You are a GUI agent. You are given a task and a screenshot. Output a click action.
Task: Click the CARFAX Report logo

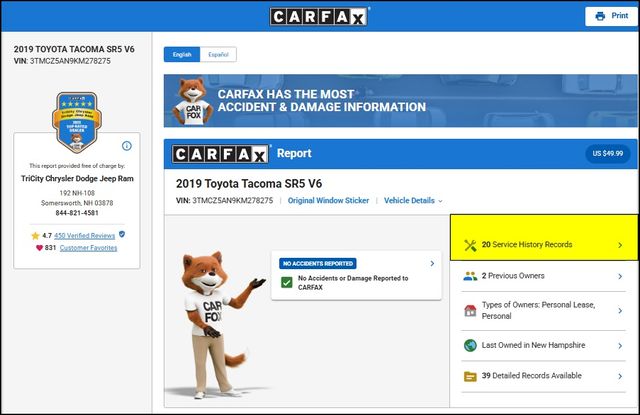click(220, 154)
